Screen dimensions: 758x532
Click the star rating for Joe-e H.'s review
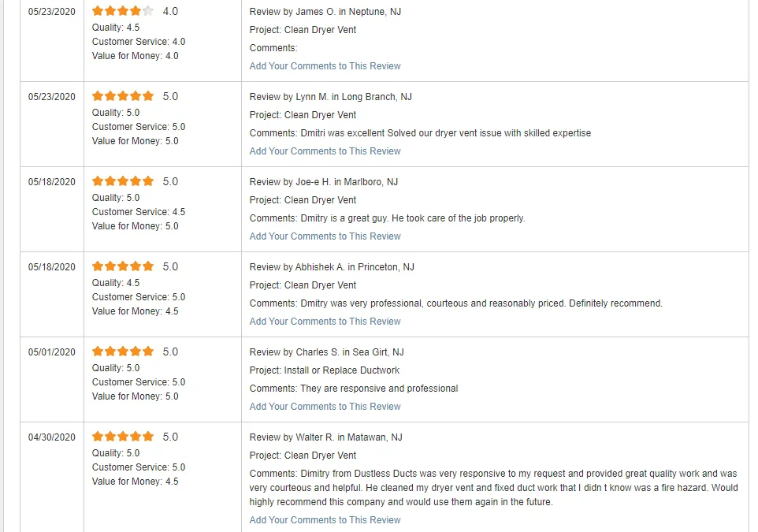tap(123, 181)
